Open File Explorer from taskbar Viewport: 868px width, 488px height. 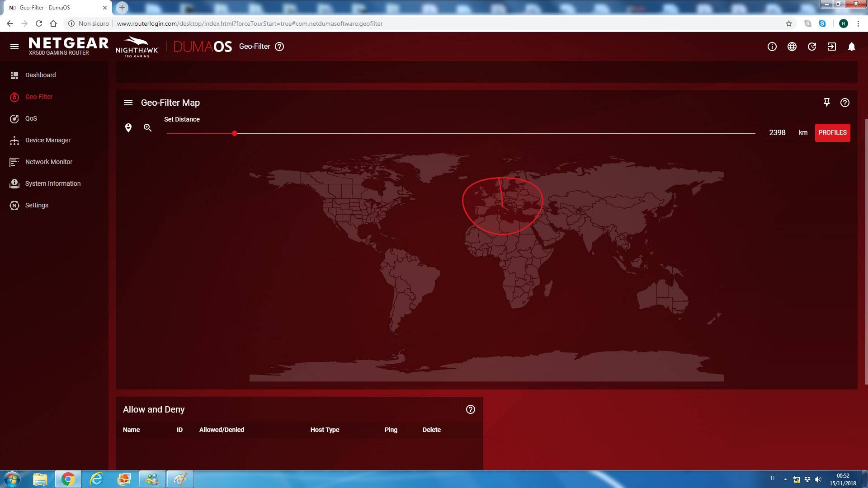pos(40,479)
